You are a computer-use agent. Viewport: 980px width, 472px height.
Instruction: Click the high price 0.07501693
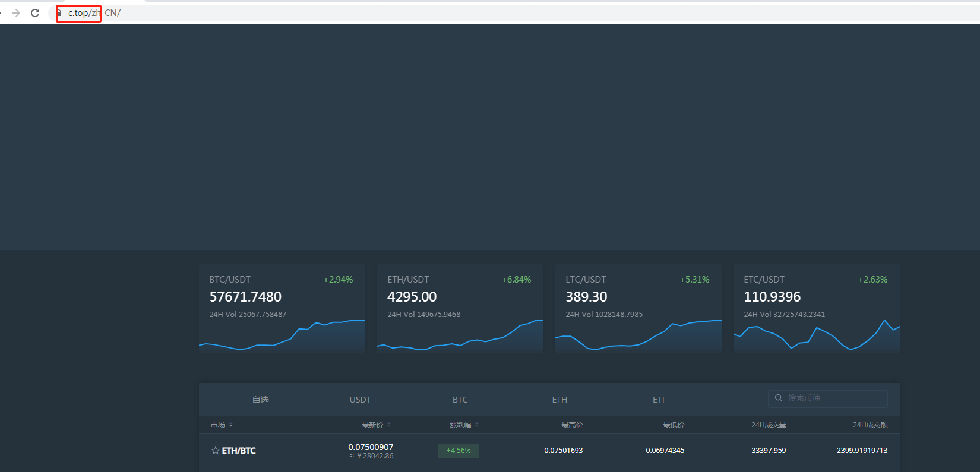pyautogui.click(x=564, y=451)
